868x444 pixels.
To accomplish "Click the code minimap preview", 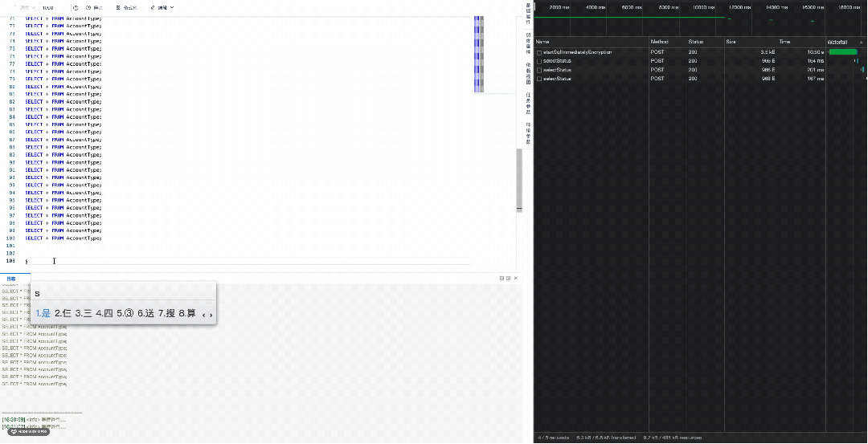I will point(479,54).
